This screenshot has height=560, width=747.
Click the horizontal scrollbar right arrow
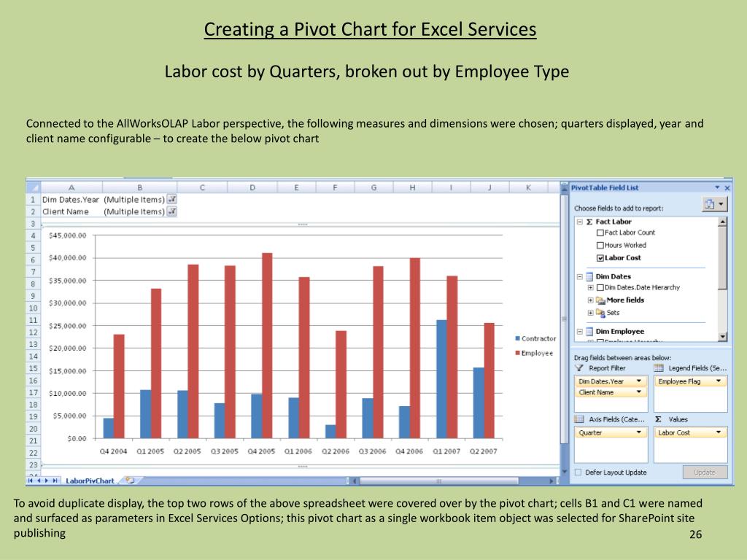(551, 481)
